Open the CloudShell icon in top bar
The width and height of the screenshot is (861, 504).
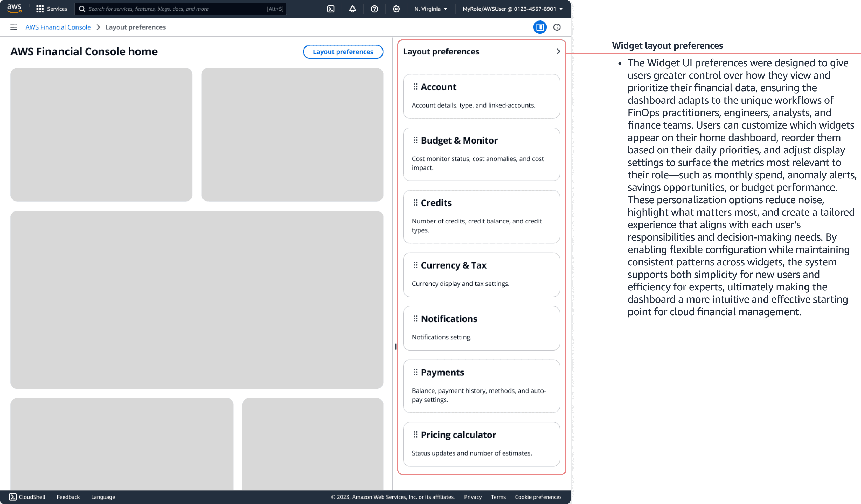coord(330,9)
